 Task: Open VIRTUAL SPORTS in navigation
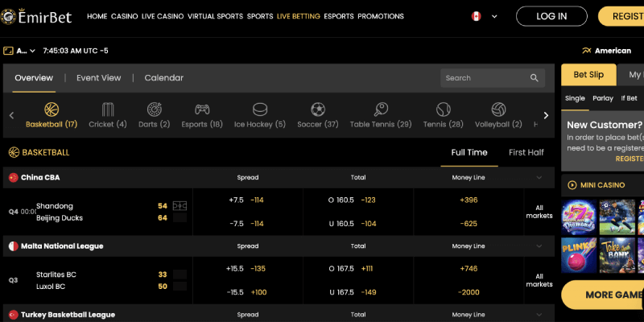pos(215,16)
